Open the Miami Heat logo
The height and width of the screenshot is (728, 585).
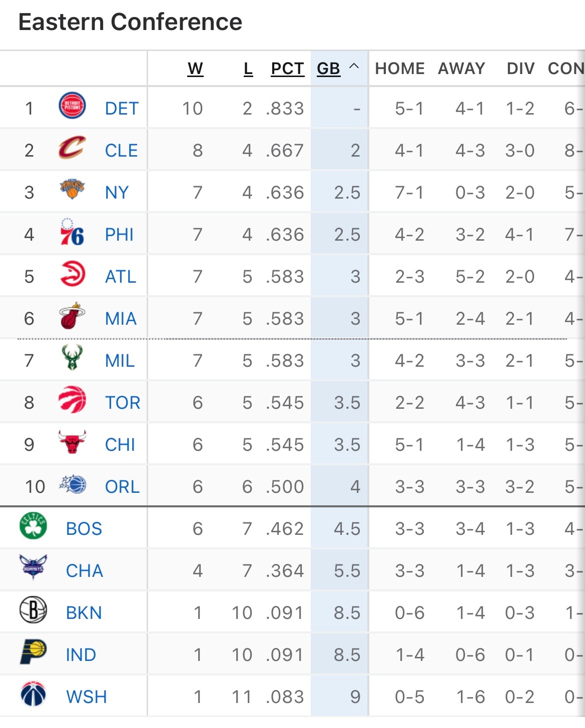pos(72,316)
